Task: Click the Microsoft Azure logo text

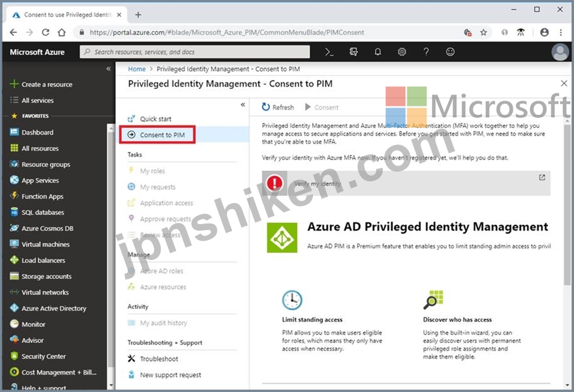Action: tap(37, 52)
